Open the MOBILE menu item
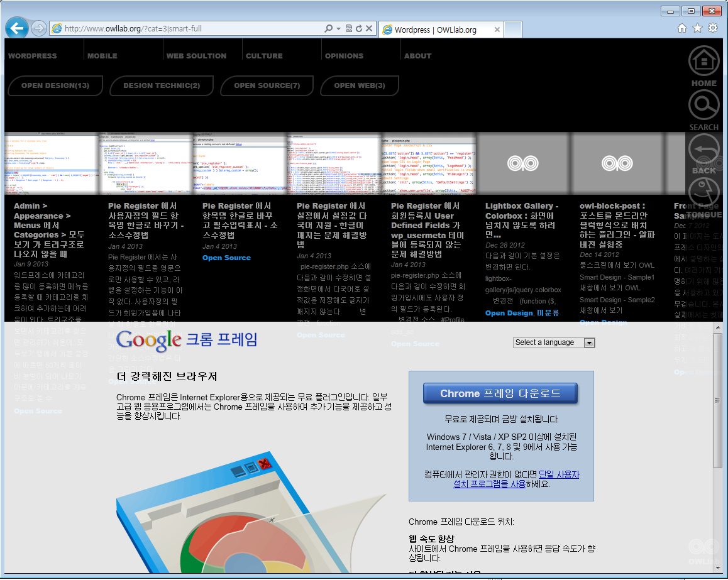Viewport: 728px width, 580px height. tap(102, 56)
